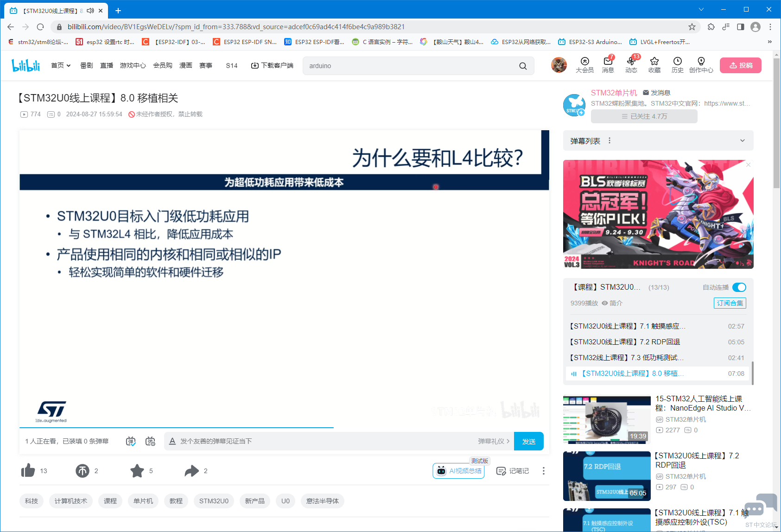The height and width of the screenshot is (532, 781).
Task: Open the 动态 feed icon
Action: pos(631,65)
